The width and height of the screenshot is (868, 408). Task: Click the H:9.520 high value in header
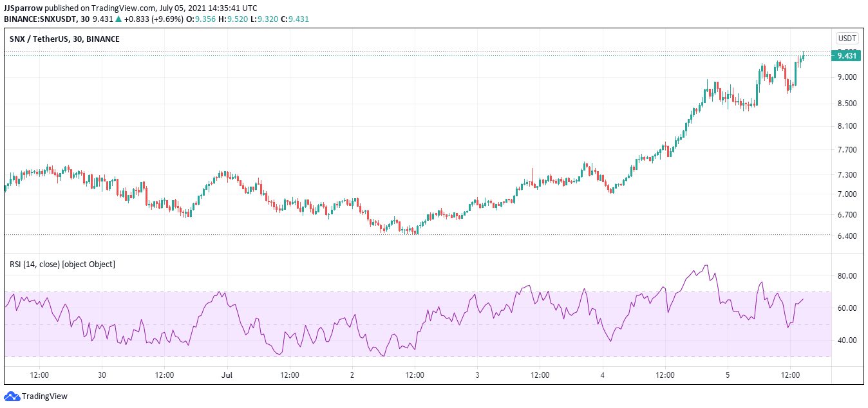(x=234, y=19)
